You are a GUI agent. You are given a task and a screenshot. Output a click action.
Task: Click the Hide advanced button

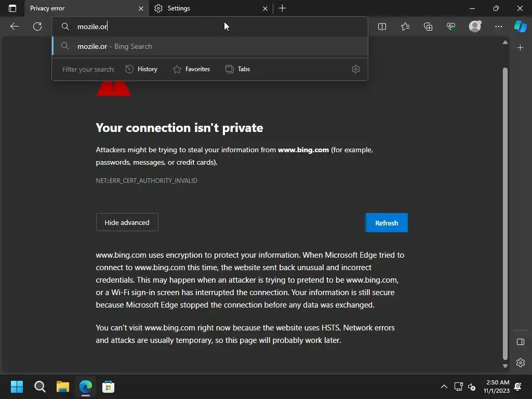coord(127,222)
